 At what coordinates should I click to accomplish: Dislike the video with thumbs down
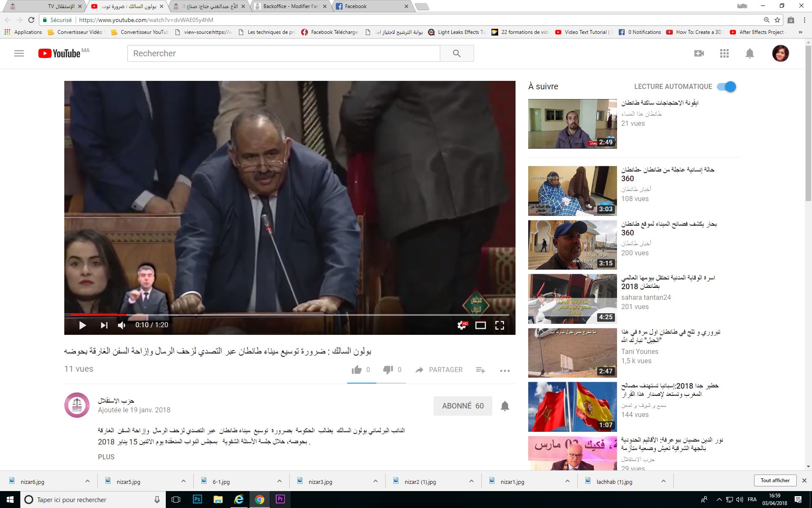click(x=388, y=370)
